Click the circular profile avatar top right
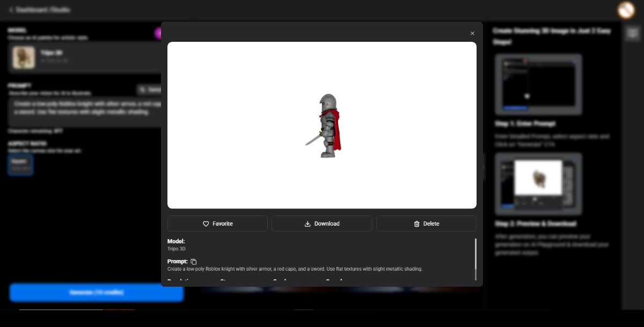Image resolution: width=644 pixels, height=327 pixels. (626, 10)
